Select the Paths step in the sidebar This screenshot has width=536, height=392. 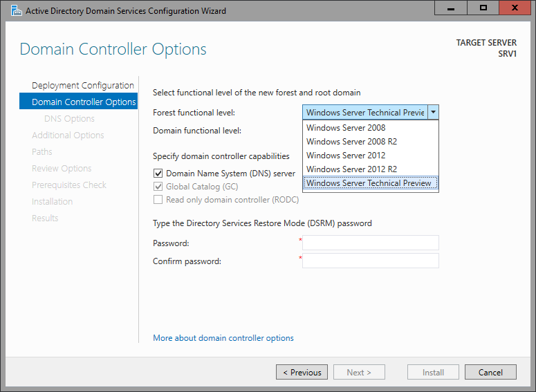[x=42, y=151]
